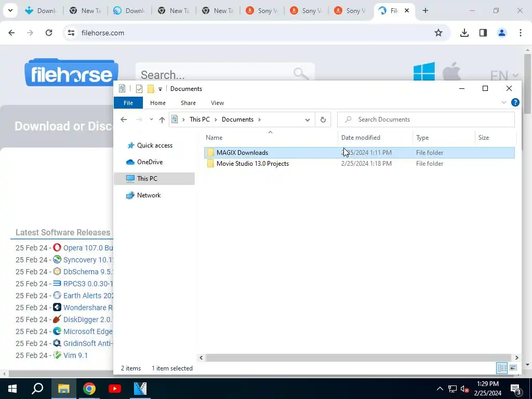This screenshot has width=532, height=399.
Task: Click the FileHorse magnifier search icon
Action: 301,74
